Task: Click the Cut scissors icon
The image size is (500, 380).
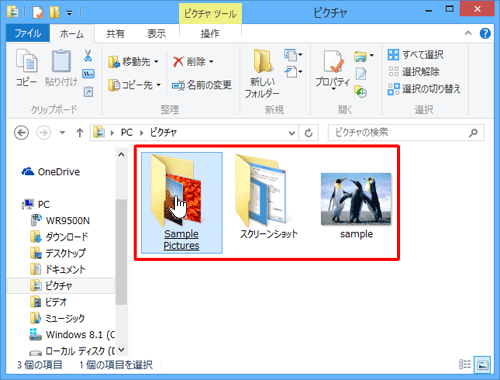Action: 88,56
